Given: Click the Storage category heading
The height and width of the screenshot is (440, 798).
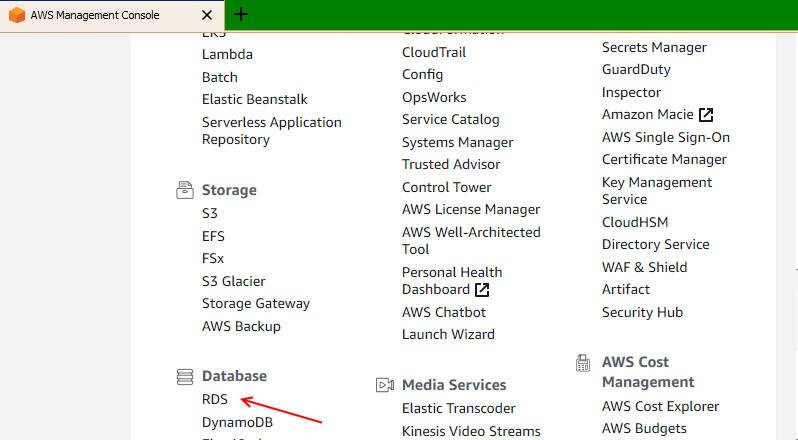Looking at the screenshot, I should pyautogui.click(x=229, y=190).
